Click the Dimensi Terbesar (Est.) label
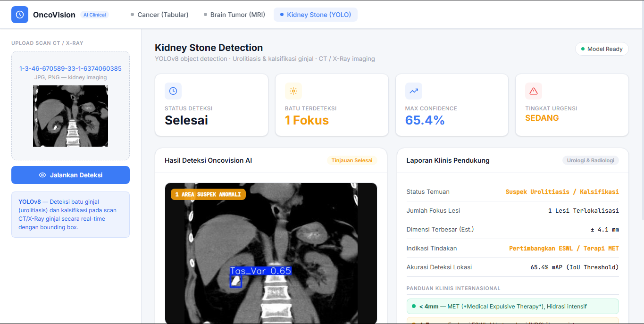The image size is (644, 324). click(x=440, y=230)
